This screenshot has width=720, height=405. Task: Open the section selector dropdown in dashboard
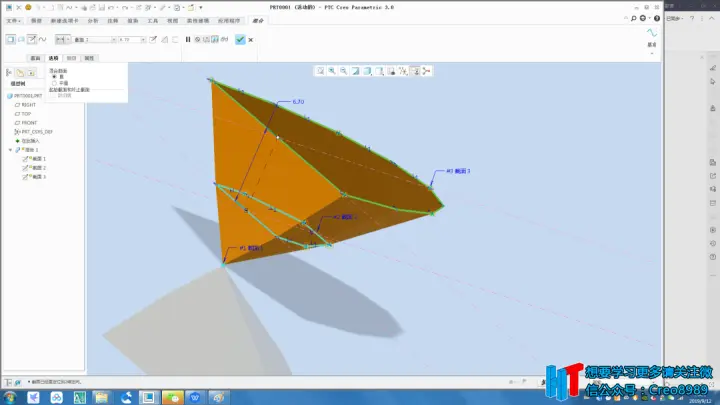(113, 40)
